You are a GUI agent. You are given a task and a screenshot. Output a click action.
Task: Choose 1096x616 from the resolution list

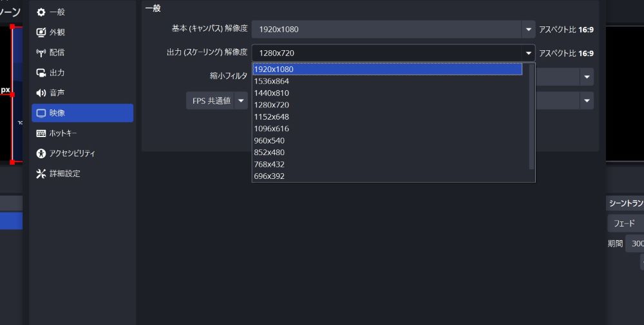click(387, 129)
